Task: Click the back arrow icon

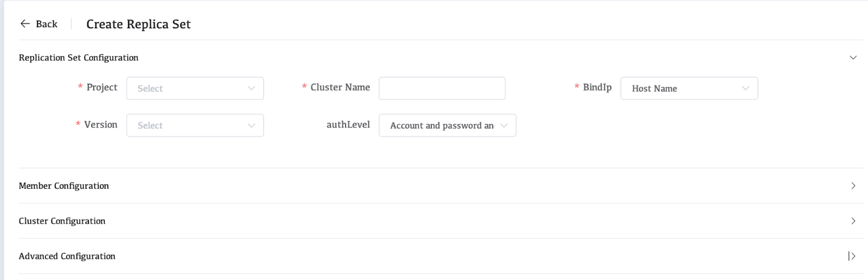Action: (x=25, y=24)
